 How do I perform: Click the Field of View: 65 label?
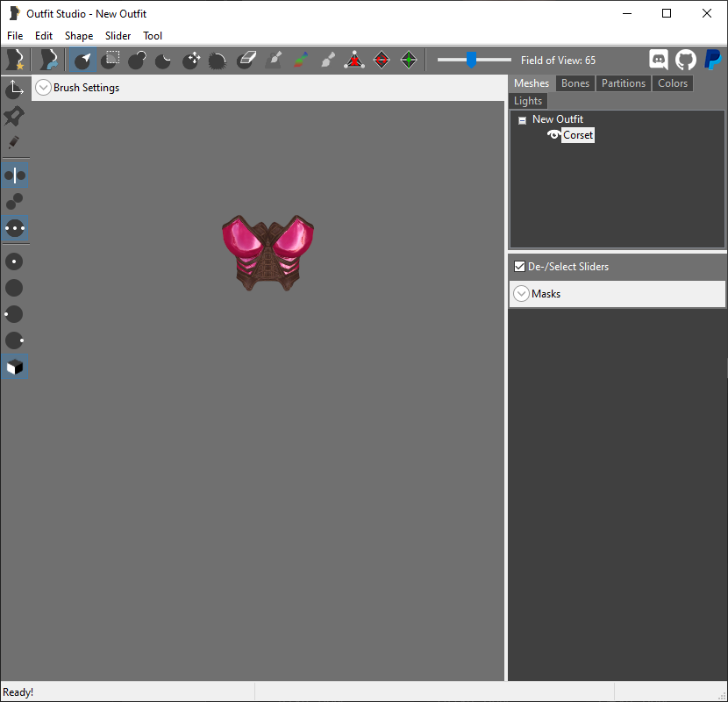tap(558, 61)
